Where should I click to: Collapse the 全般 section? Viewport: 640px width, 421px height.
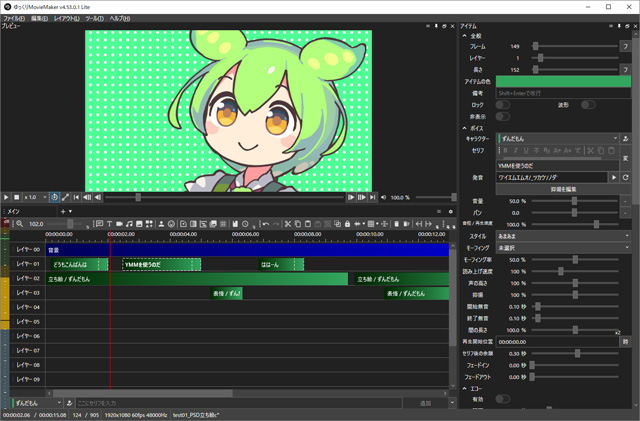point(464,36)
